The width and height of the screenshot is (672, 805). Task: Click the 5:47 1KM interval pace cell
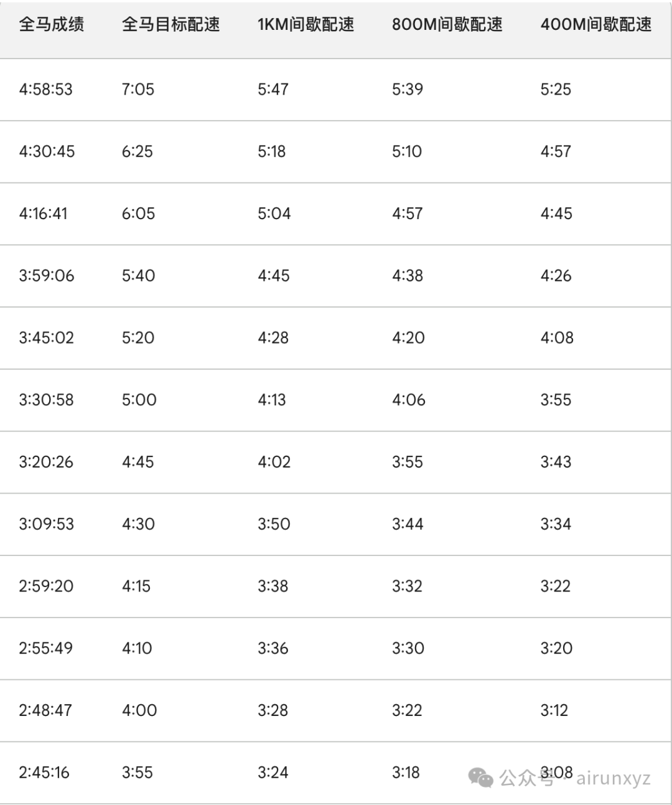click(x=273, y=90)
